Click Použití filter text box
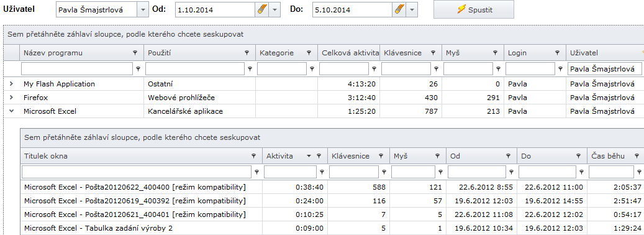 [x=195, y=69]
